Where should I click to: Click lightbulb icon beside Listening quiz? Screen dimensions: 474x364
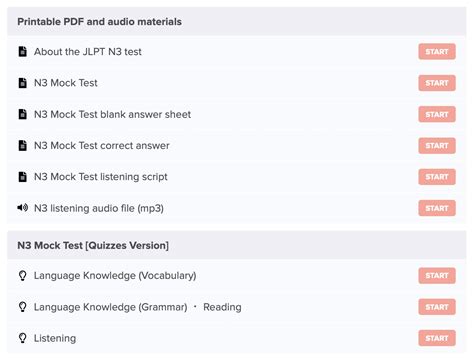[x=22, y=338]
